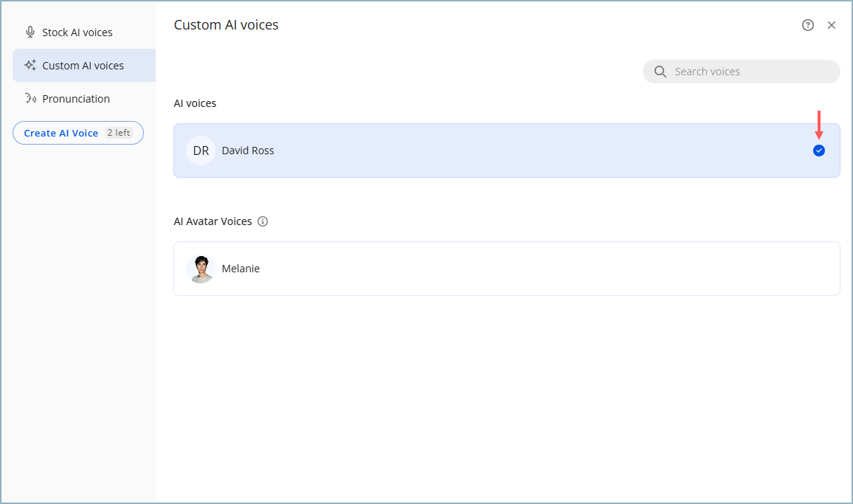
Task: Click the AI Avatar Voices heading
Action: [x=213, y=221]
